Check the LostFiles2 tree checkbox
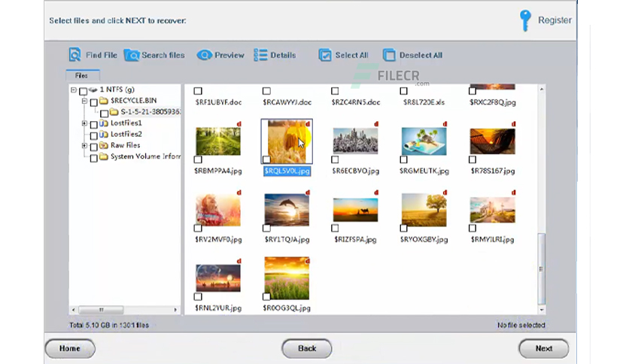This screenshot has height=364, width=629. tap(94, 135)
